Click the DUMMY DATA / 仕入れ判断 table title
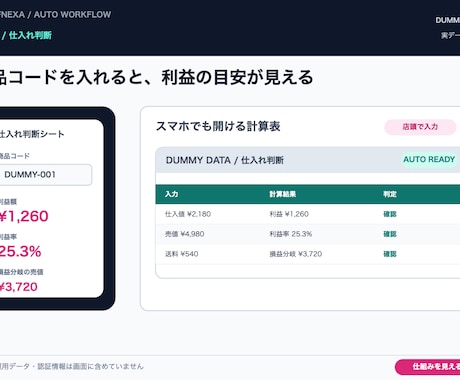The width and height of the screenshot is (460, 380). coord(225,160)
